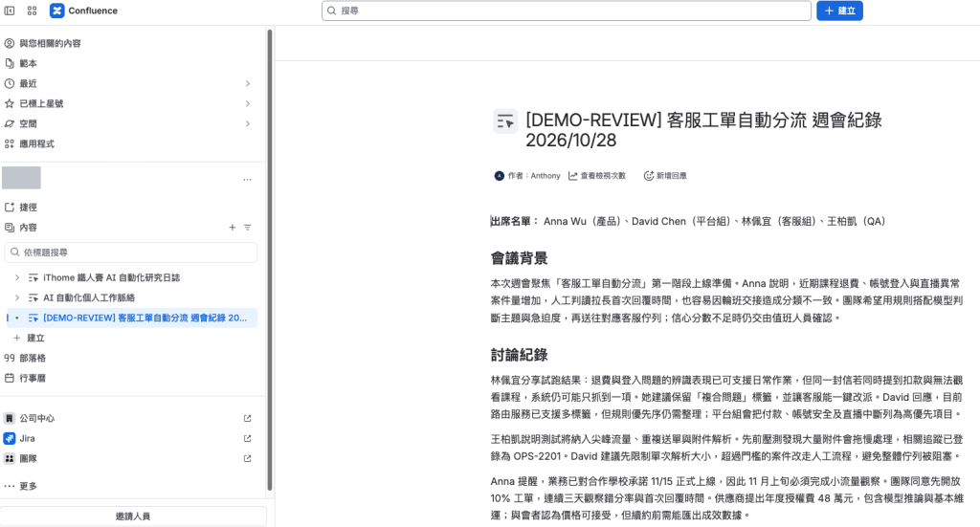The width and height of the screenshot is (980, 527).
Task: Click the search field at top
Action: 567,11
